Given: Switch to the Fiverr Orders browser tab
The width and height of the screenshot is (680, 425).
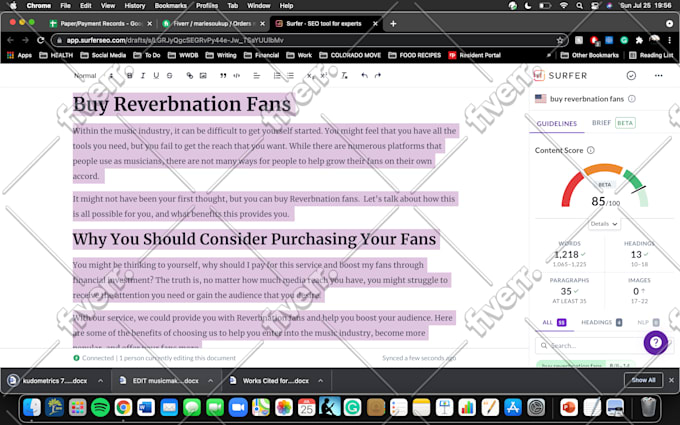Looking at the screenshot, I should pos(212,23).
